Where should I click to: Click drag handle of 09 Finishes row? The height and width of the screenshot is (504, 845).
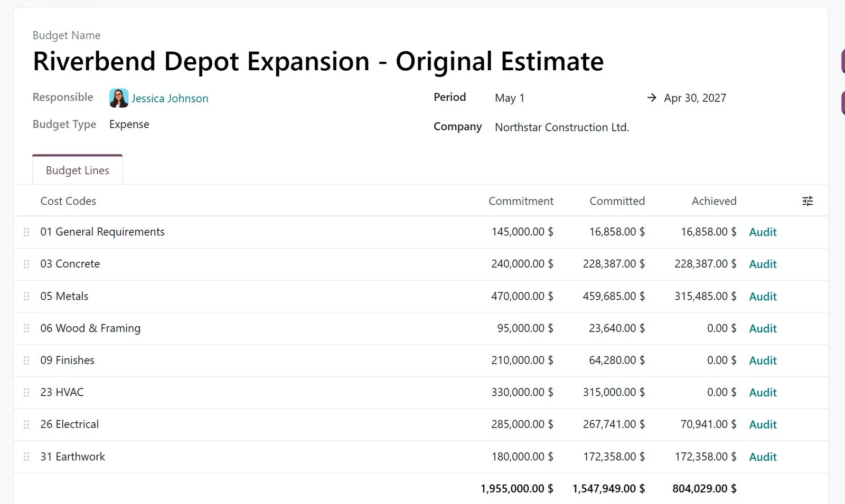(26, 360)
